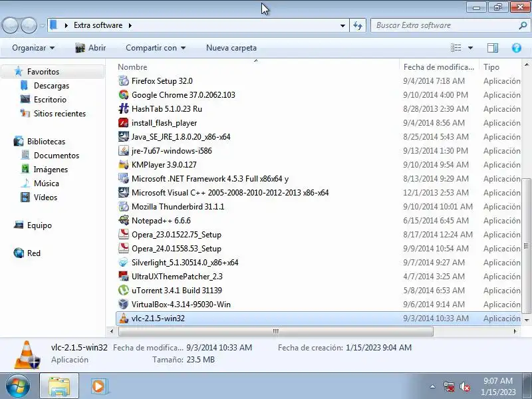Click the Abrir toolbar button
Image resolution: width=532 pixels, height=399 pixels.
(x=90, y=48)
